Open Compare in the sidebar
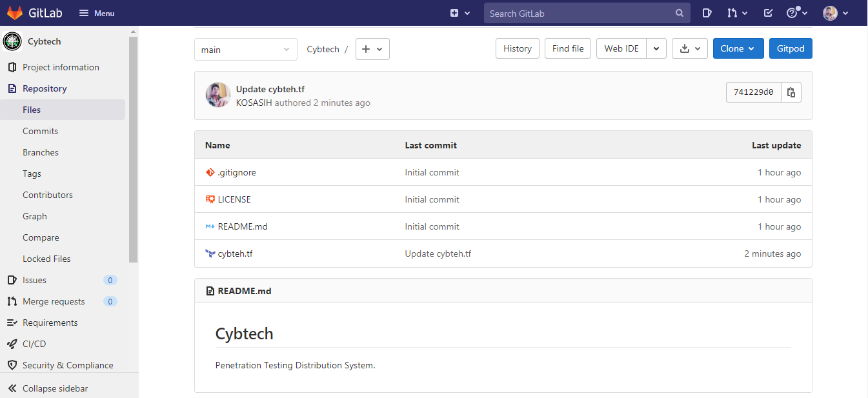868x398 pixels. point(41,237)
